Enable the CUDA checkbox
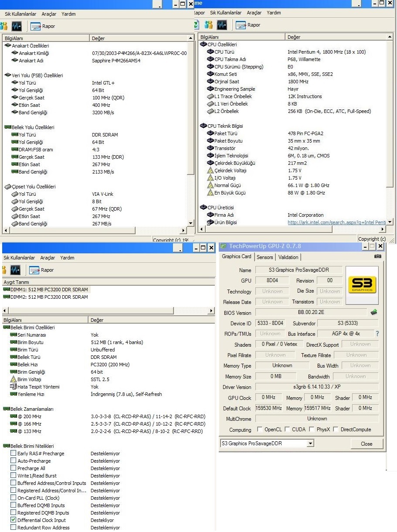The height and width of the screenshot is (532, 397). pyautogui.click(x=287, y=430)
